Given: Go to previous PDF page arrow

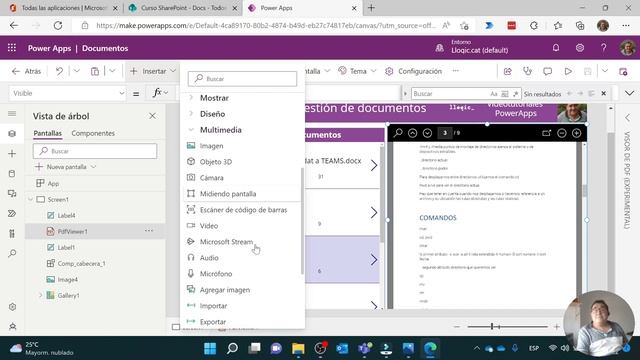Looking at the screenshot, I should 413,133.
